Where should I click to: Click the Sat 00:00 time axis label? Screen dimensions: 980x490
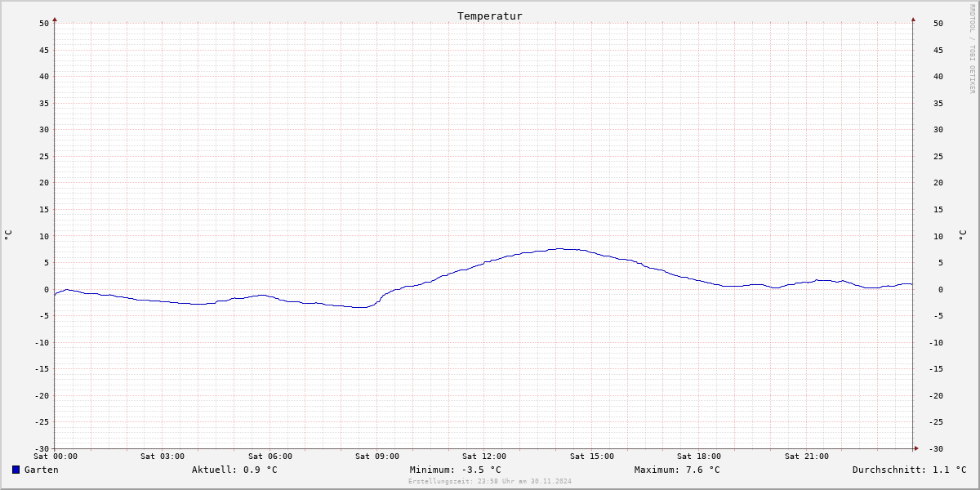click(56, 457)
